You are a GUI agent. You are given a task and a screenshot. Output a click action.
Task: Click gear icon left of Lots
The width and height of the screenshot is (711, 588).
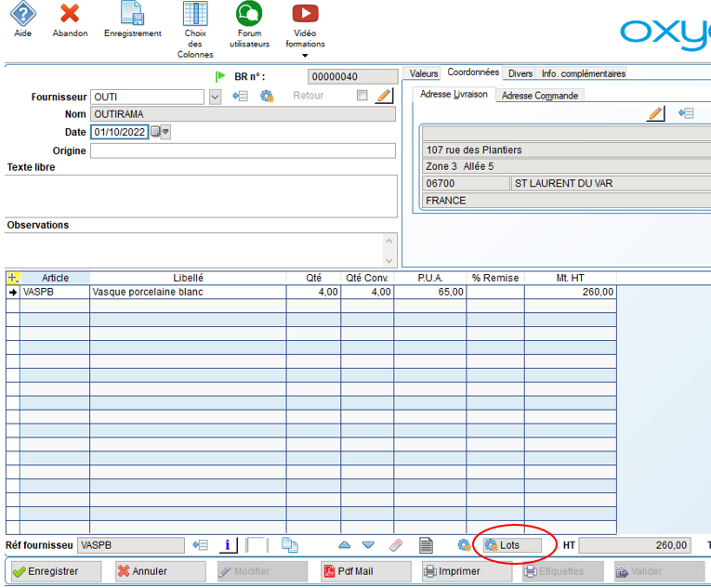coord(464,544)
